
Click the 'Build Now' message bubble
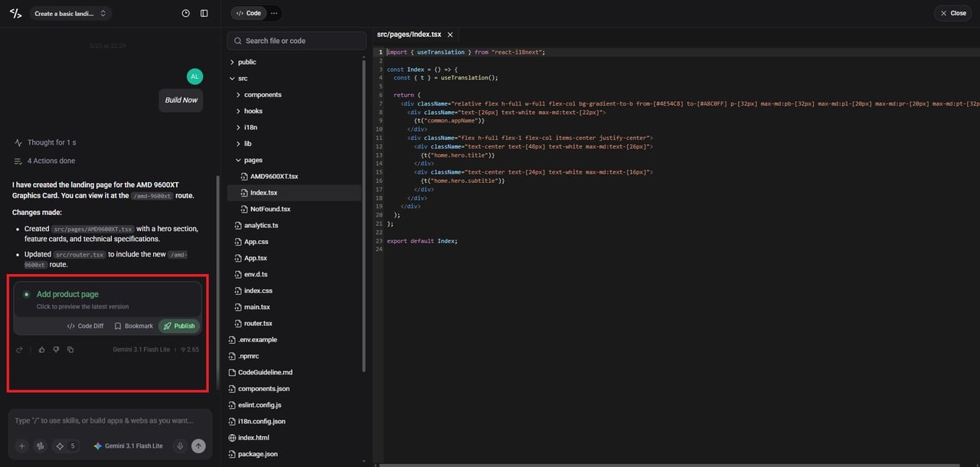181,100
